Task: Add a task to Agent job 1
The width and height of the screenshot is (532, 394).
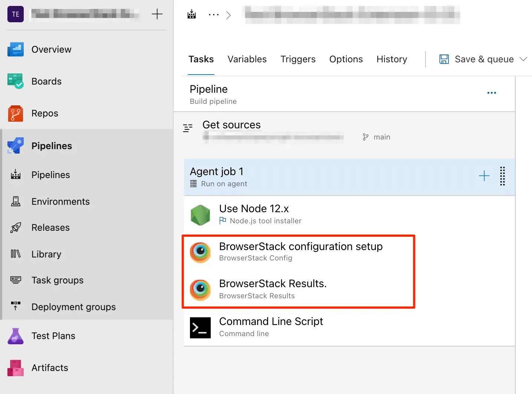Action: click(484, 176)
